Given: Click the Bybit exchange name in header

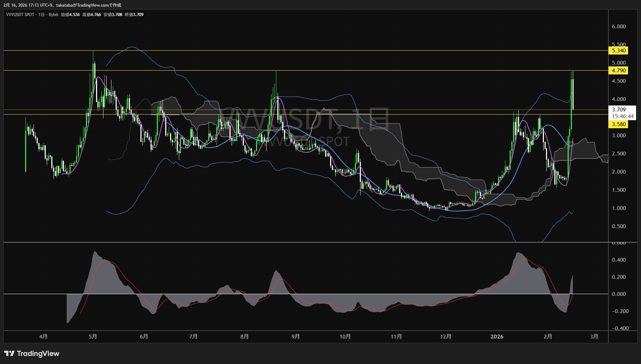Looking at the screenshot, I should pyautogui.click(x=53, y=15).
